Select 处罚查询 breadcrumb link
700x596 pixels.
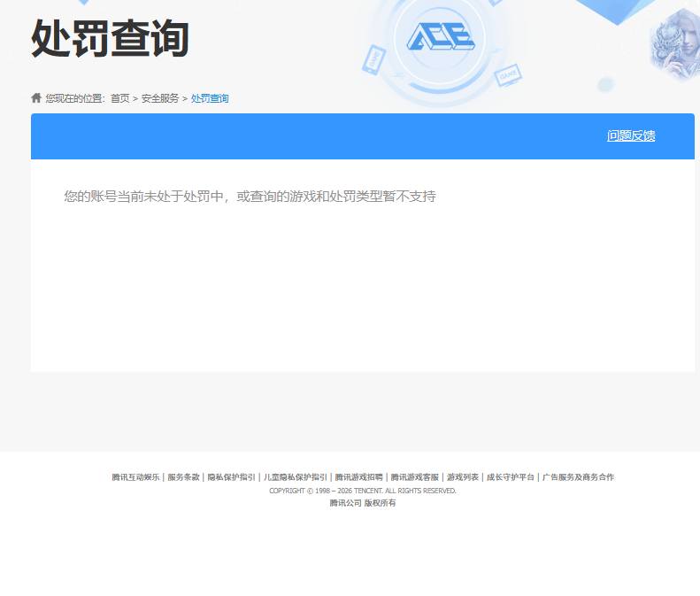(x=210, y=98)
